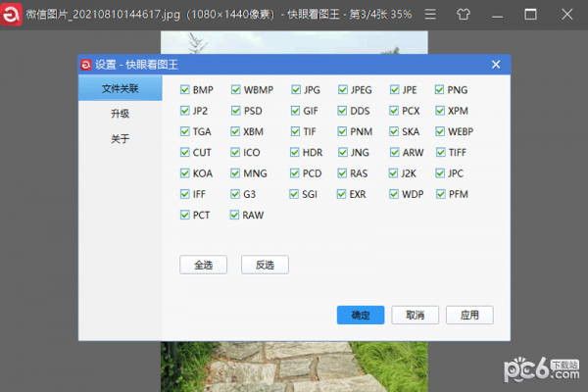Uncheck the ARW format
The image size is (588, 392).
[394, 152]
